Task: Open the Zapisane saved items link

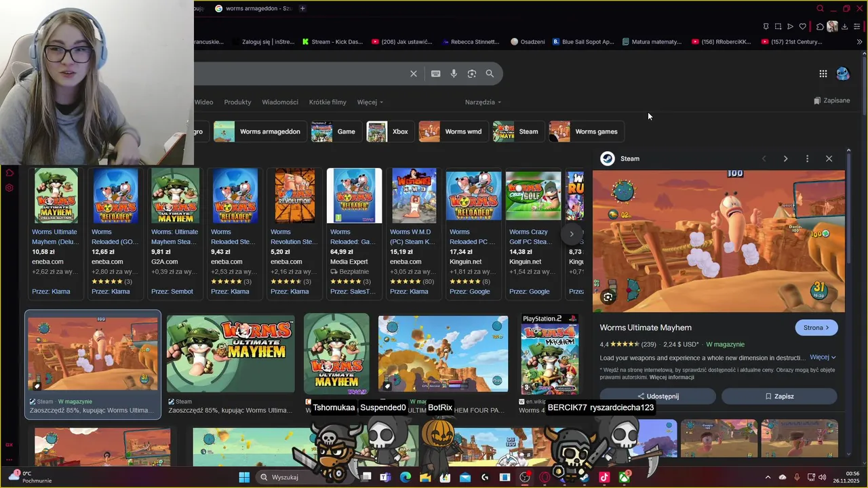Action: [832, 100]
